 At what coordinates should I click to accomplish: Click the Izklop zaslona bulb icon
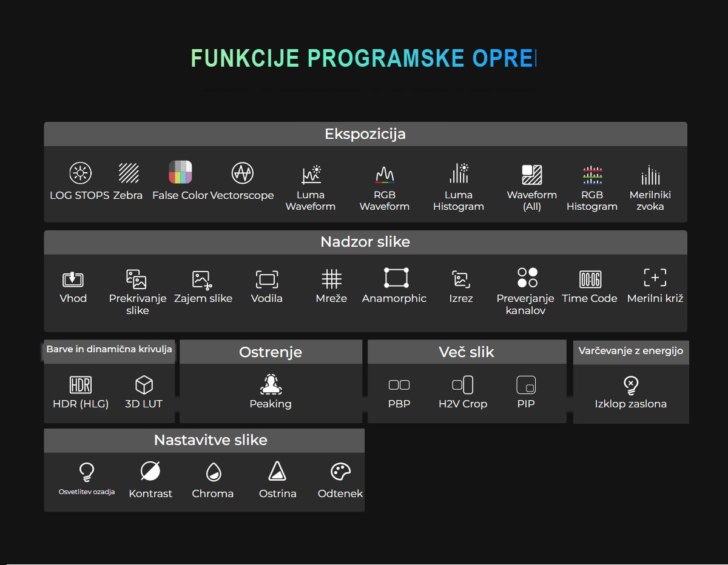tap(631, 385)
